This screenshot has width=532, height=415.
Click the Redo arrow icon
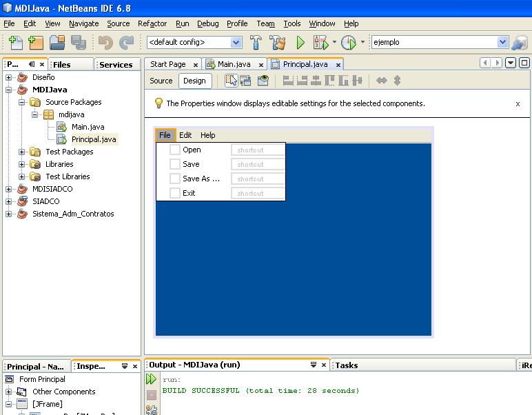127,43
